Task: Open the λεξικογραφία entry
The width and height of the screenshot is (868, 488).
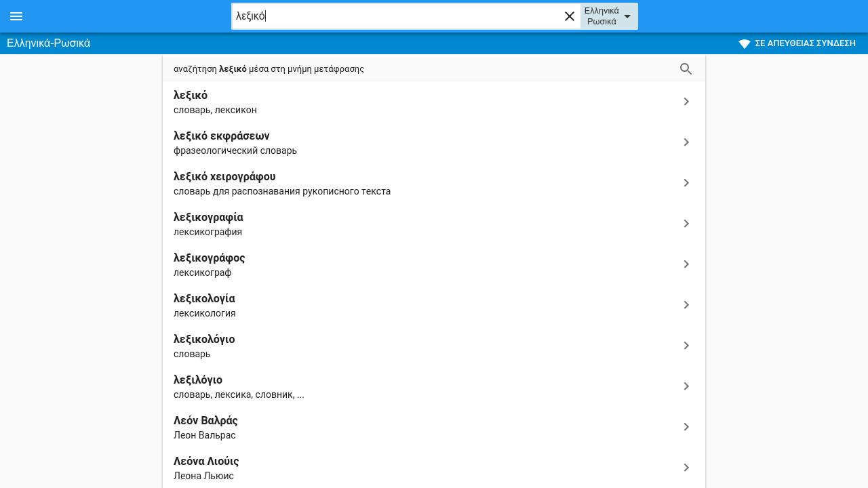Action: coord(434,224)
